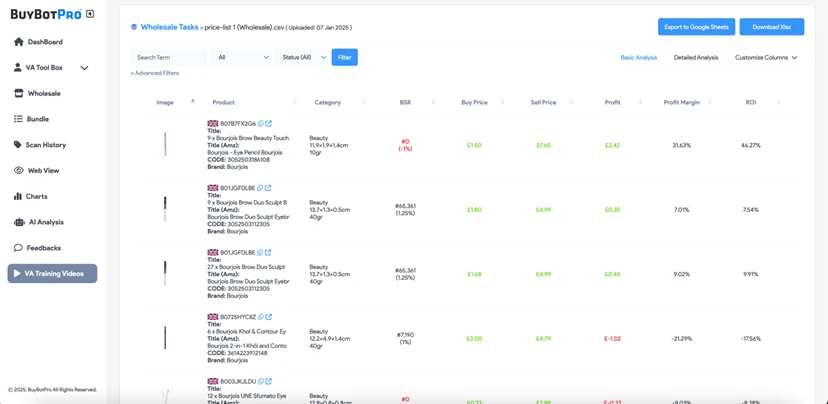Open the All category dropdown
Image resolution: width=828 pixels, height=404 pixels.
[x=241, y=58]
